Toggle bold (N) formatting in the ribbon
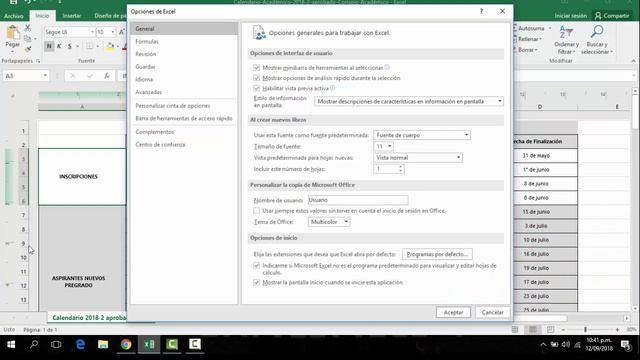The image size is (640, 360). (49, 46)
